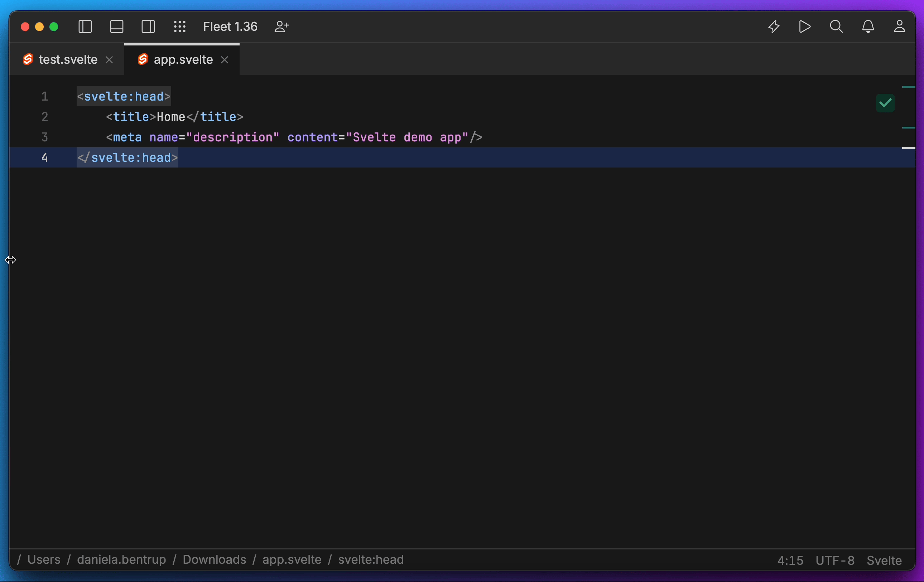Click the opening svelte:head tag

tap(124, 97)
